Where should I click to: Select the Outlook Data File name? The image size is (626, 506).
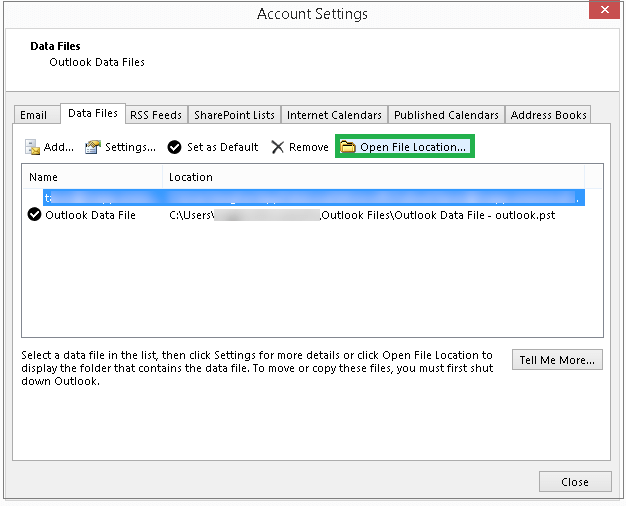(90, 215)
